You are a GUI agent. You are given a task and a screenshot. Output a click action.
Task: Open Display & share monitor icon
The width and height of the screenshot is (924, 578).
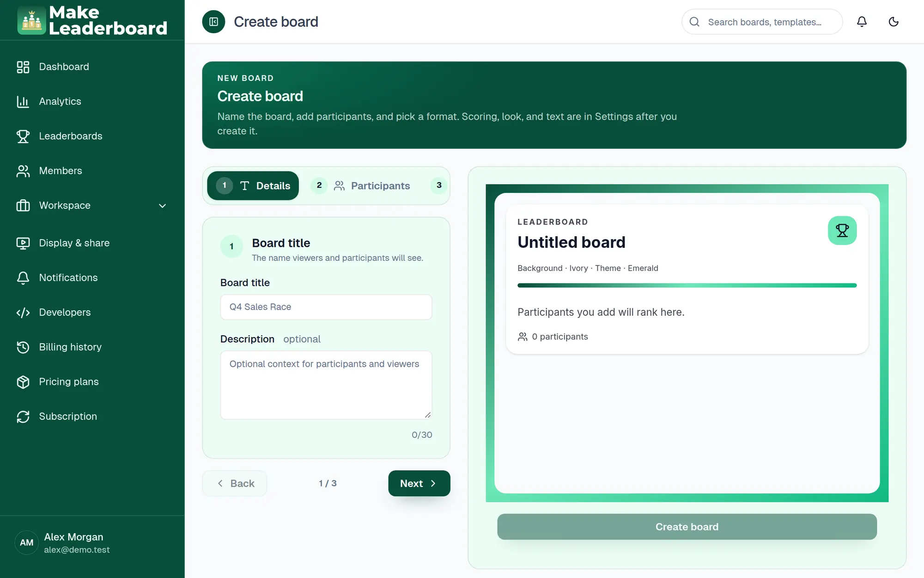(x=23, y=243)
